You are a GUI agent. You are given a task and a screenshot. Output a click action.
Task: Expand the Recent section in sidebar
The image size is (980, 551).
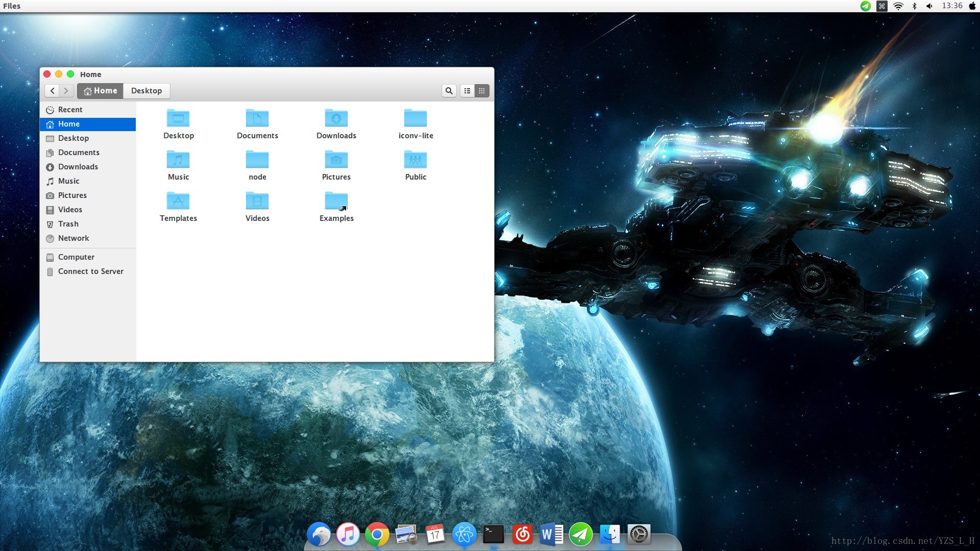(70, 109)
